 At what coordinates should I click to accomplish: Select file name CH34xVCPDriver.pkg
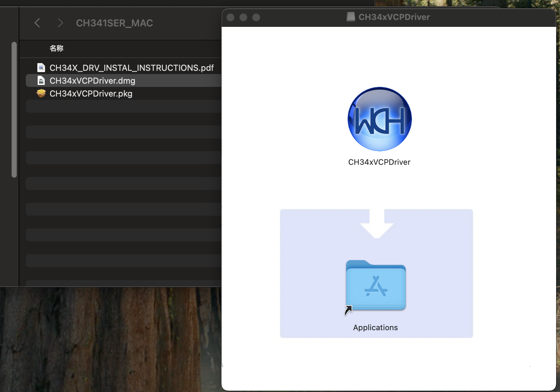pyautogui.click(x=91, y=94)
